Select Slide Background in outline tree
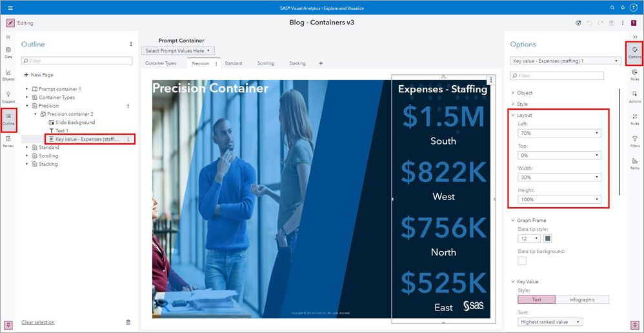The height and width of the screenshot is (333, 644). pyautogui.click(x=75, y=123)
